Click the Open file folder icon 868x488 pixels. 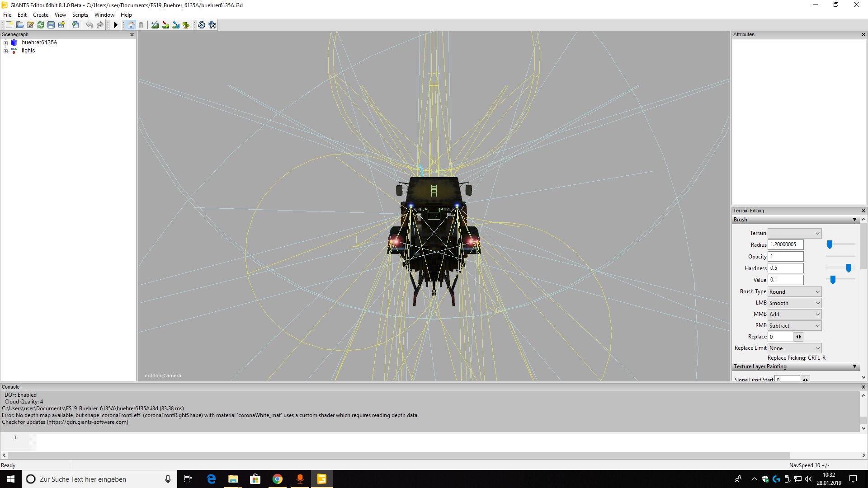(19, 25)
